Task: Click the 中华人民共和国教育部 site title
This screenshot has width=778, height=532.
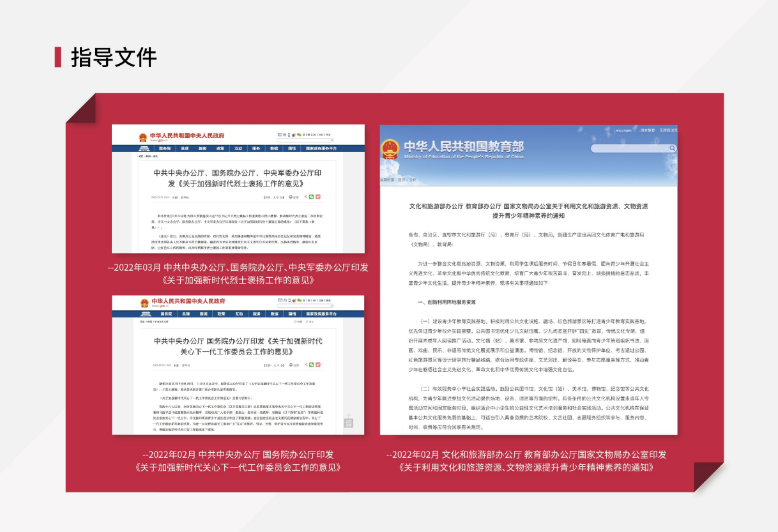Action: coord(463,146)
